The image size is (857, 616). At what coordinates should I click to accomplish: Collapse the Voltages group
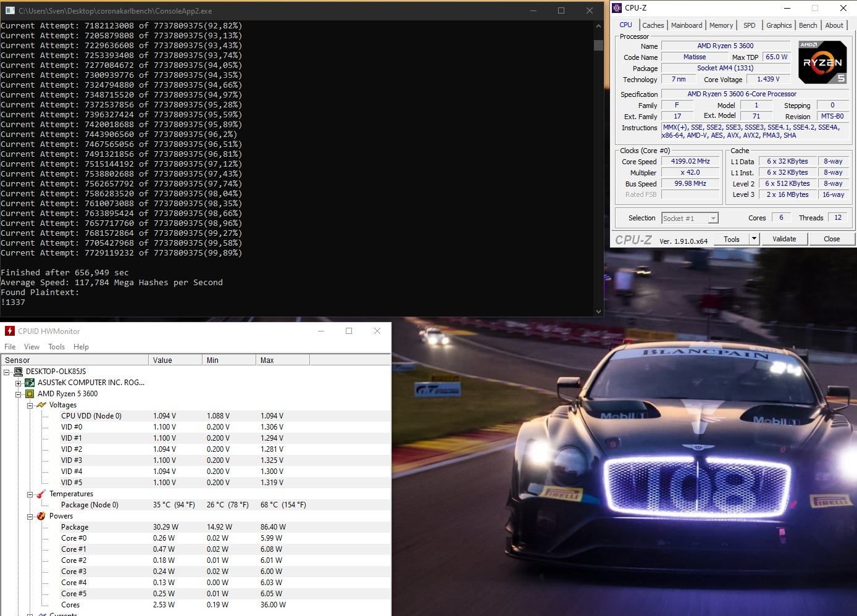(30, 405)
